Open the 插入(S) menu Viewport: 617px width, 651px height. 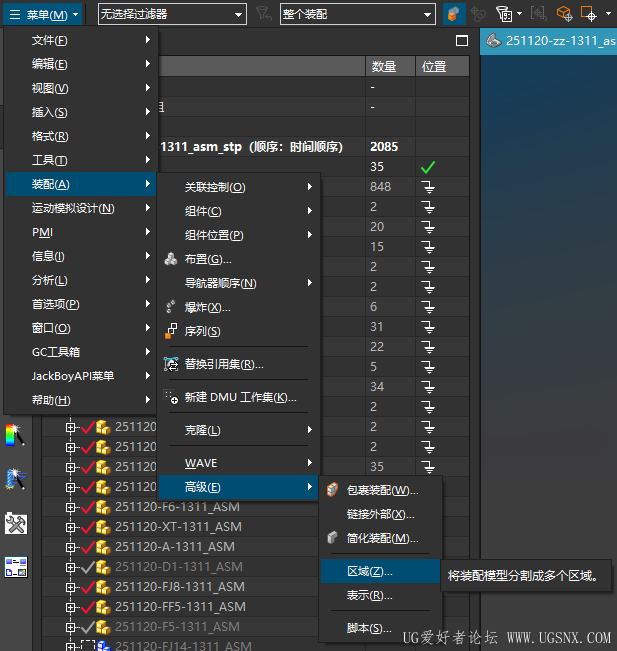(x=81, y=112)
